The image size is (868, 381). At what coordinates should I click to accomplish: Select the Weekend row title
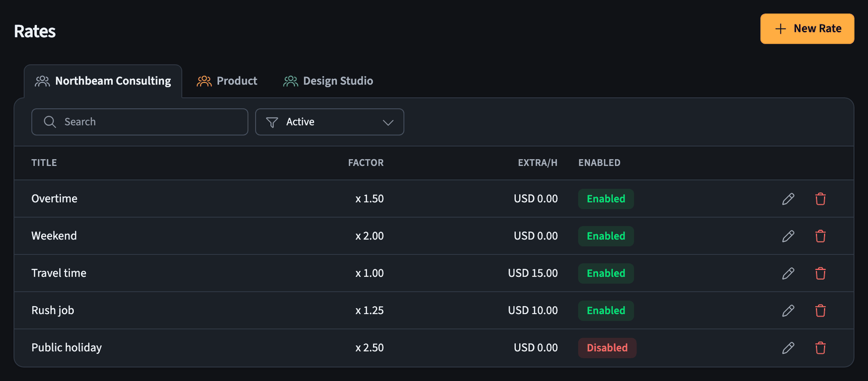click(x=54, y=236)
